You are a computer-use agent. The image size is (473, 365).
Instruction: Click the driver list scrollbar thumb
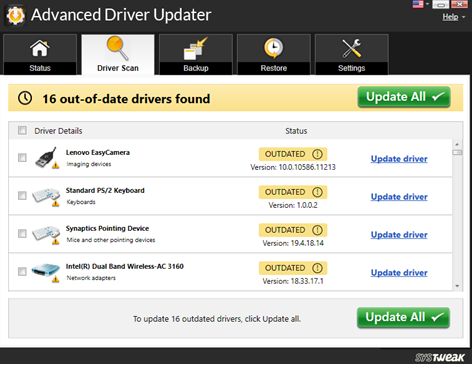457,152
